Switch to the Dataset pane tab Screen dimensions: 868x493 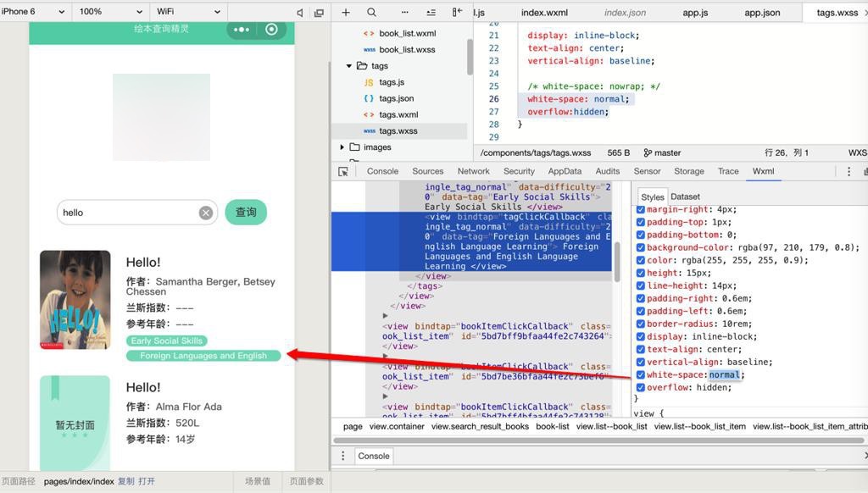tap(685, 197)
